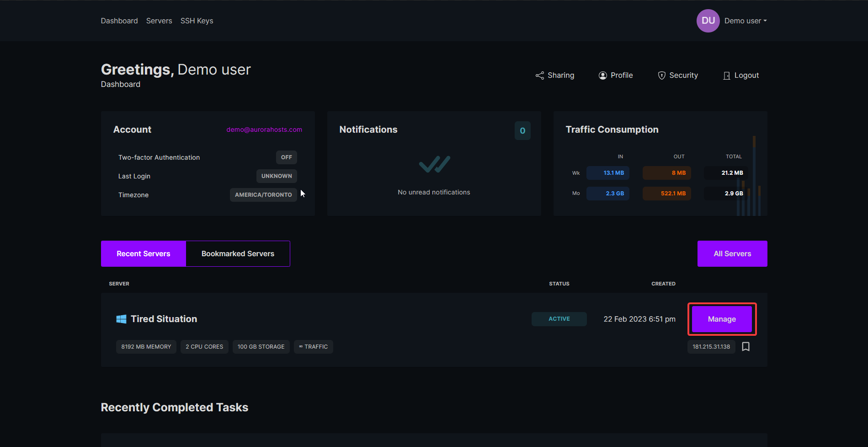Click the Security shield icon
Screen dimensions: 868x447
click(661, 75)
